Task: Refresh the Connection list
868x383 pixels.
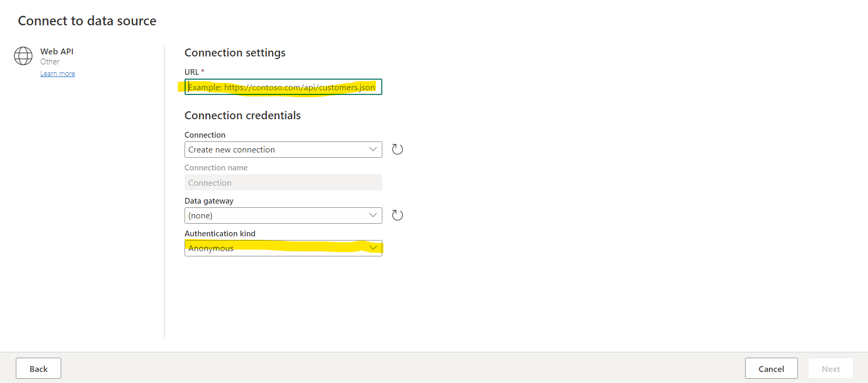Action: click(x=398, y=150)
